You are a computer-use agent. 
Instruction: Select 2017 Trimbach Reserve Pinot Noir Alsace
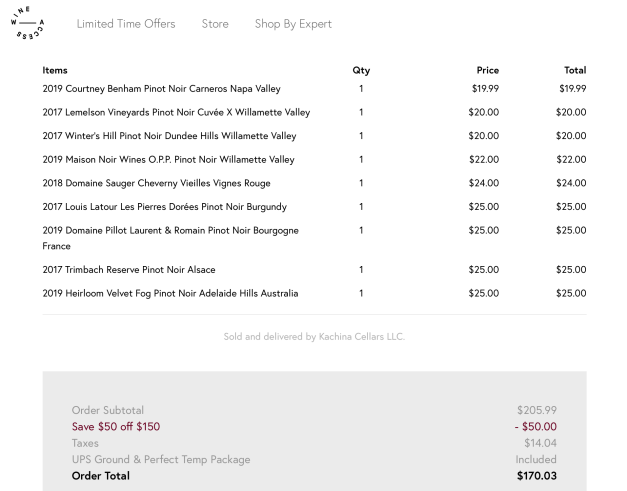[128, 270]
